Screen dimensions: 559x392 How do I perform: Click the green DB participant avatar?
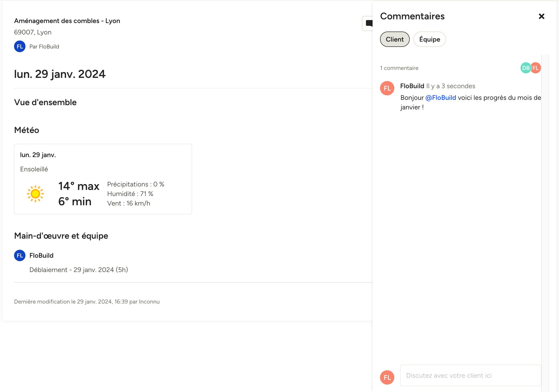point(526,68)
